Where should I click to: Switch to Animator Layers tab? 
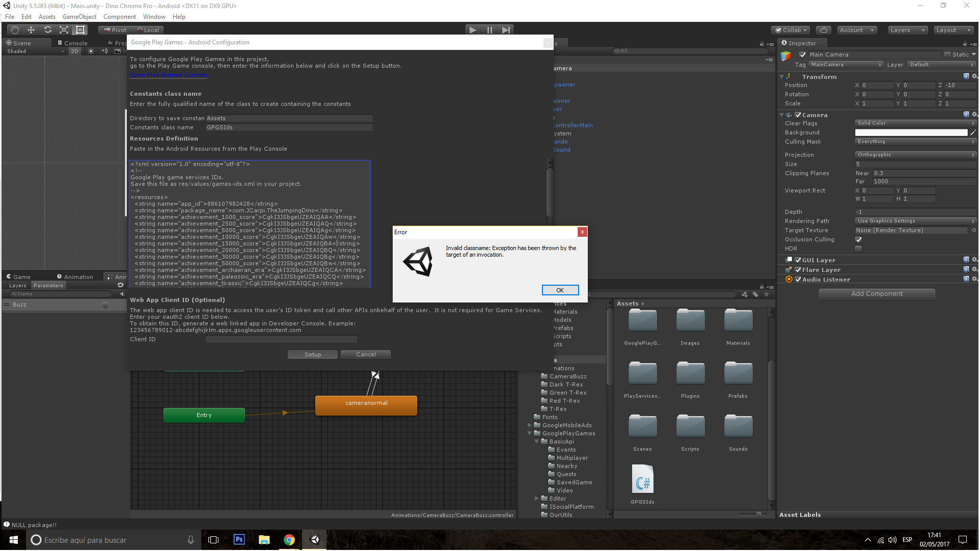tap(18, 286)
